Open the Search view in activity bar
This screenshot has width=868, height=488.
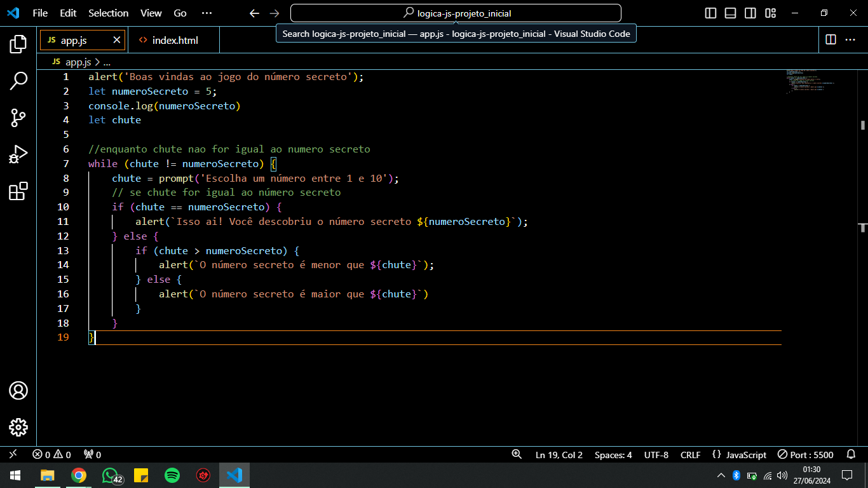[18, 81]
